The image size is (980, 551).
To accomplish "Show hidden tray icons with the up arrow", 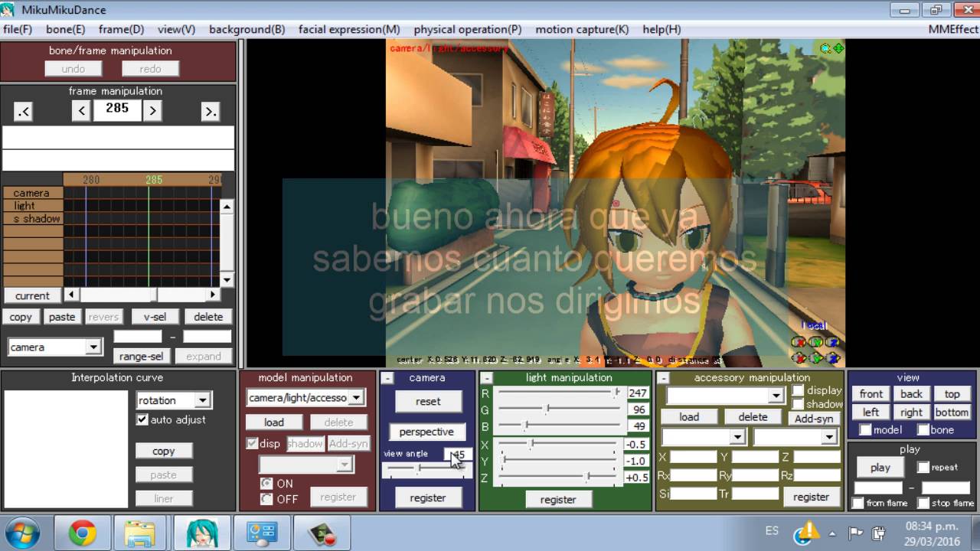I will tap(833, 533).
